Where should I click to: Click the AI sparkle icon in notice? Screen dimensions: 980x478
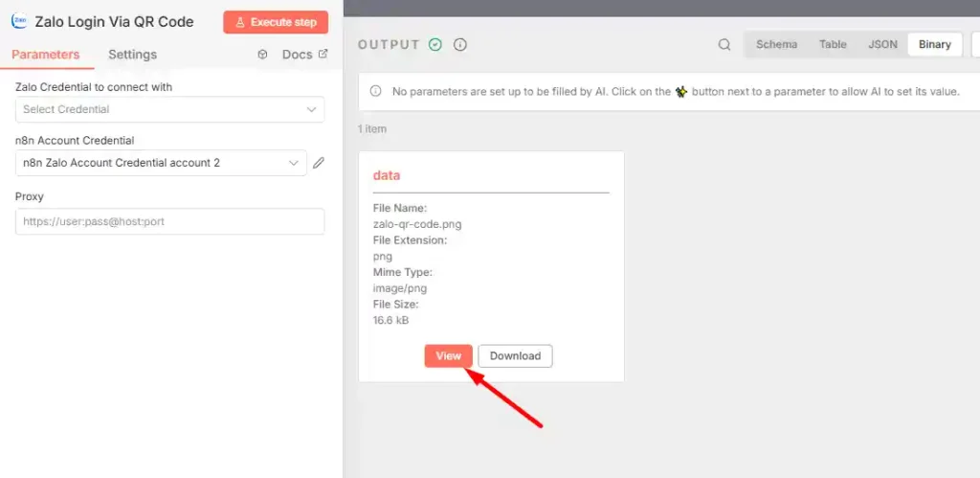tap(681, 91)
